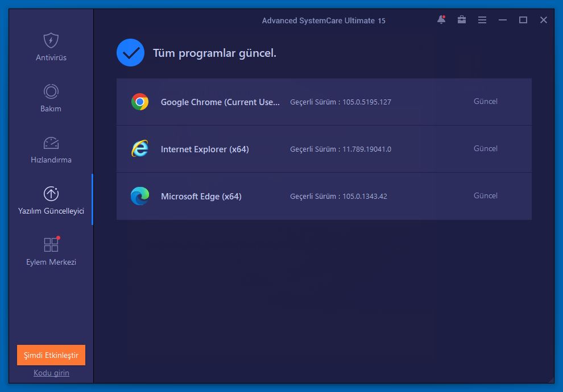This screenshot has width=563, height=392.
Task: Minimize the Advanced SystemCare window
Action: point(503,20)
